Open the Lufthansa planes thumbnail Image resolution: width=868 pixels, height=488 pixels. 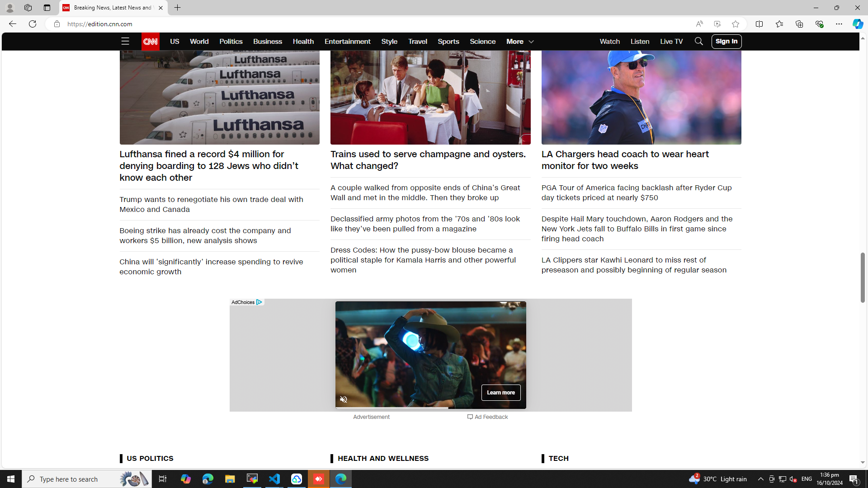pyautogui.click(x=219, y=97)
